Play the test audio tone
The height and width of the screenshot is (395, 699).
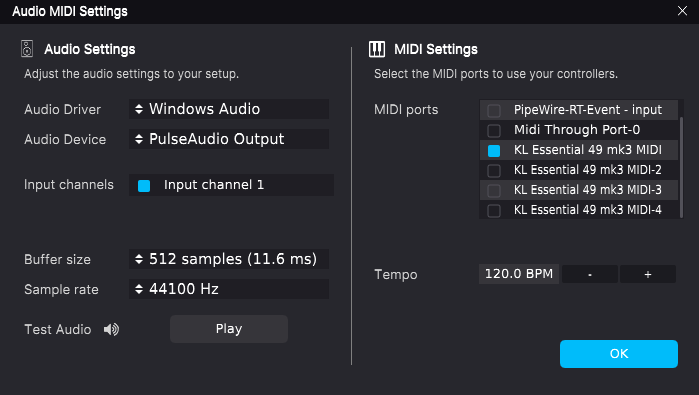(x=229, y=329)
